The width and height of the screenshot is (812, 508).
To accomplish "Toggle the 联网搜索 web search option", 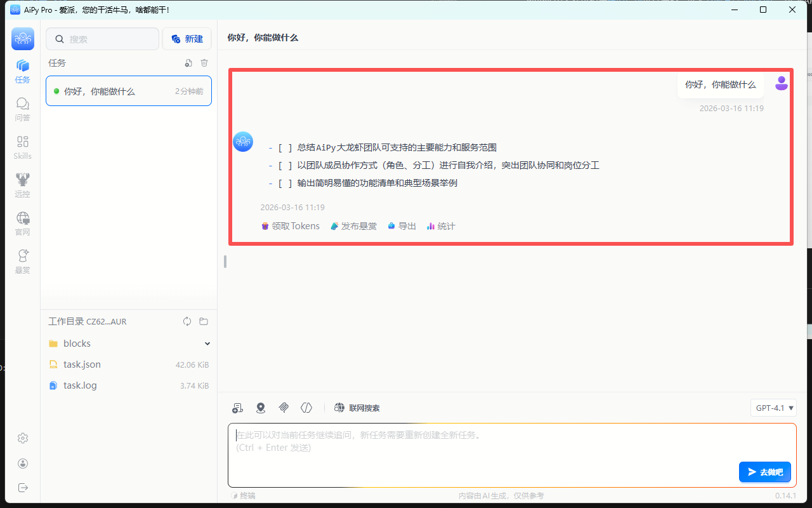I will [x=357, y=408].
